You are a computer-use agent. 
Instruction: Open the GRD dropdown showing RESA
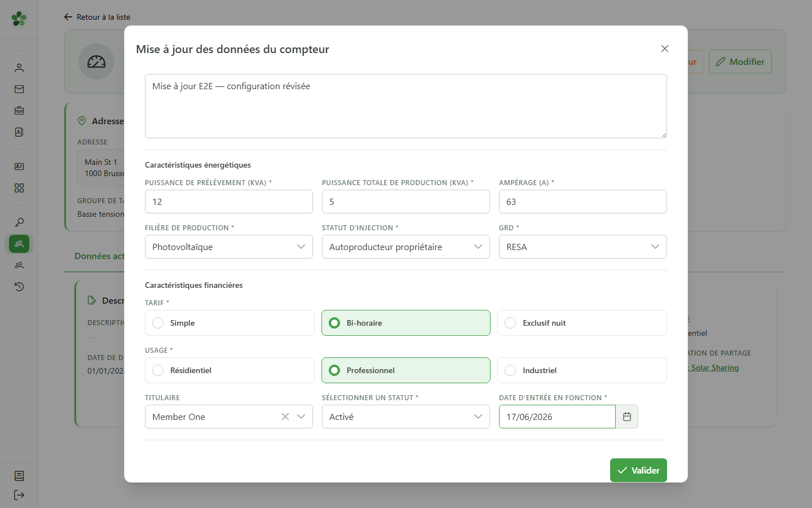click(583, 247)
